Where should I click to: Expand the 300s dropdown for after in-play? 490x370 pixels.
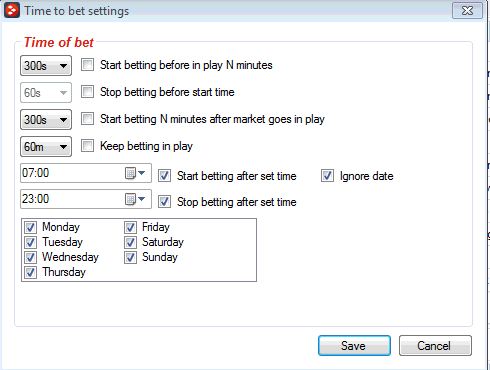coord(46,120)
